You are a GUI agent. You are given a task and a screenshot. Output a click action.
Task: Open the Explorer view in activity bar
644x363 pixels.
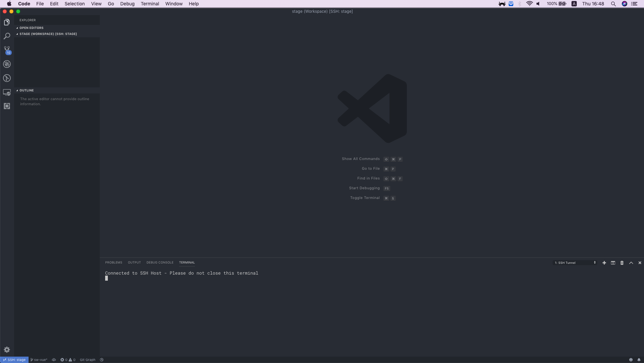(7, 22)
